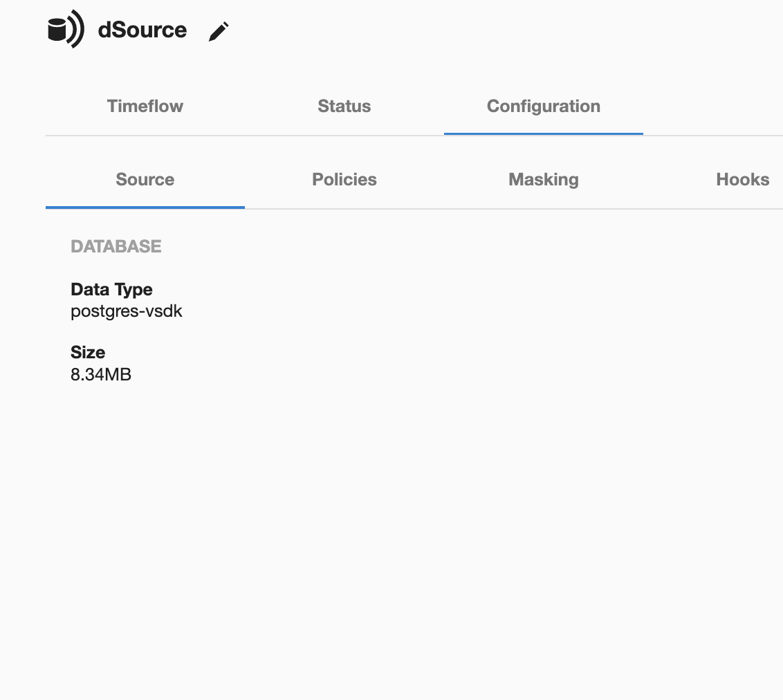The width and height of the screenshot is (783, 700).
Task: Open the Policies sub-tab
Action: (x=344, y=180)
